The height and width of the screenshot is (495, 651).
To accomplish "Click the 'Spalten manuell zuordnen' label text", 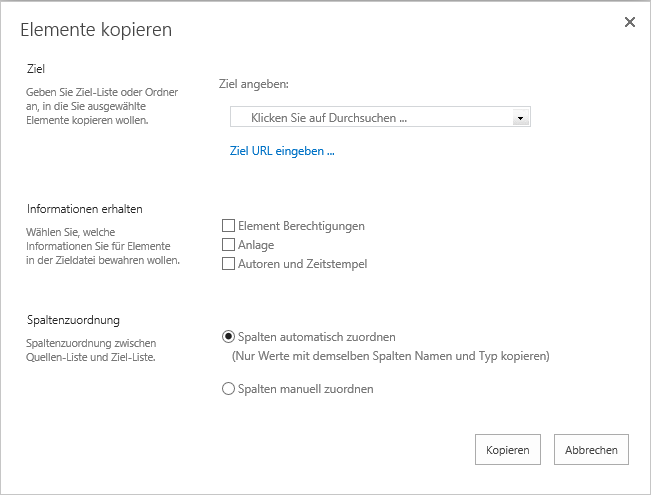I will pos(305,389).
